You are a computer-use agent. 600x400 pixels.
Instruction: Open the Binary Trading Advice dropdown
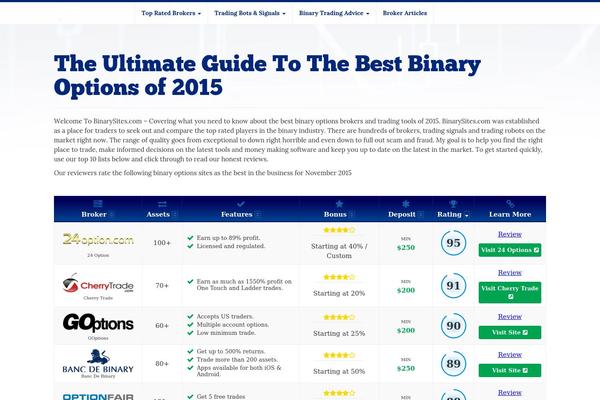pos(334,13)
